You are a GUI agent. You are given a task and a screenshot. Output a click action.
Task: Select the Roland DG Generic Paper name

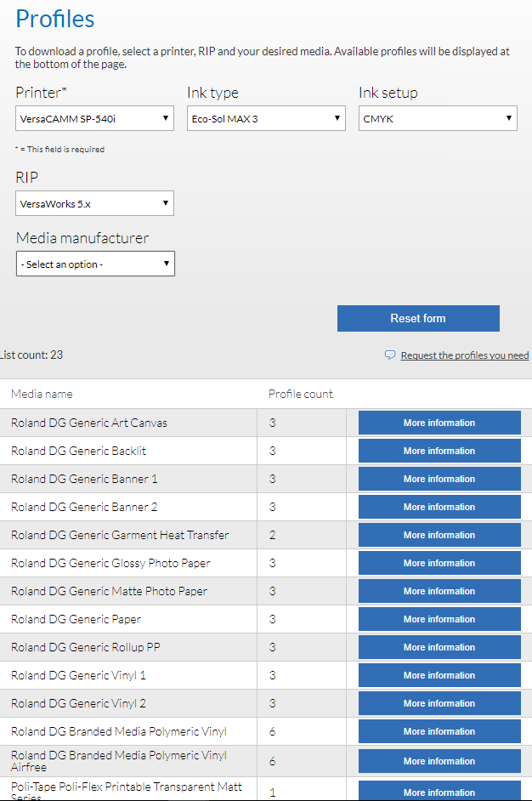coord(76,619)
